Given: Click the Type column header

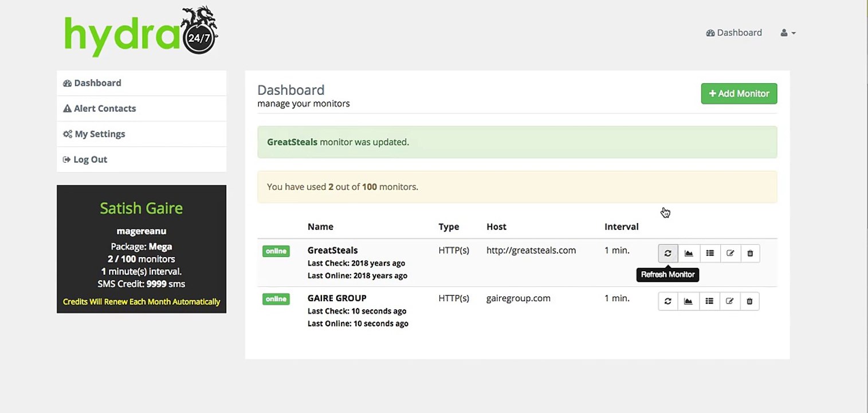Looking at the screenshot, I should point(449,227).
